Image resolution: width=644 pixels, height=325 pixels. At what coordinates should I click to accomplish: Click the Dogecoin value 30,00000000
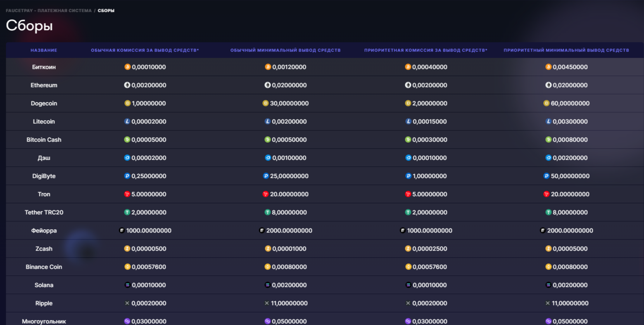pos(289,103)
